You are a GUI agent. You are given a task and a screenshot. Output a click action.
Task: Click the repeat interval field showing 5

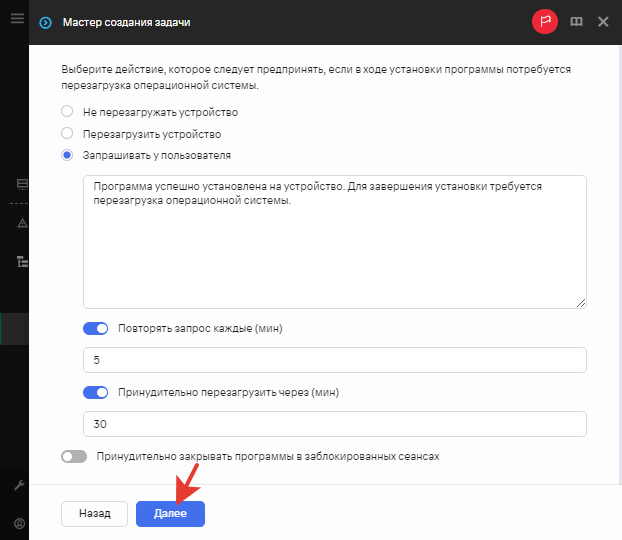point(335,360)
